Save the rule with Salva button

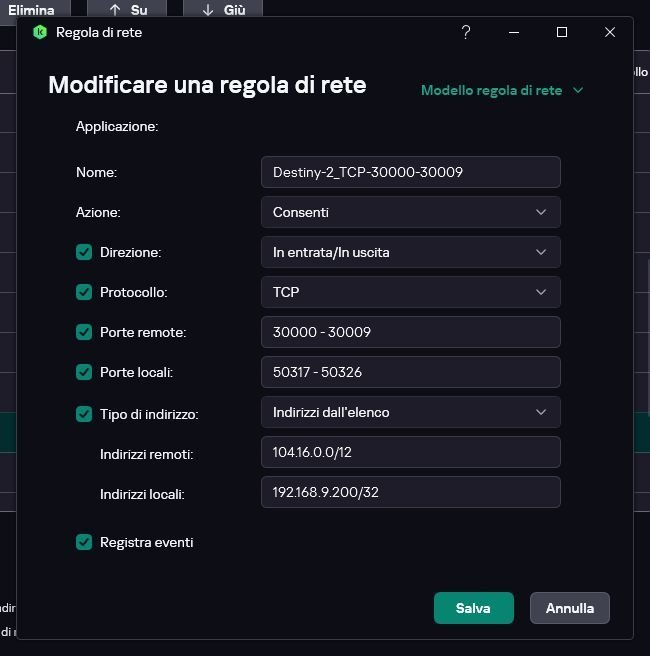(x=473, y=608)
